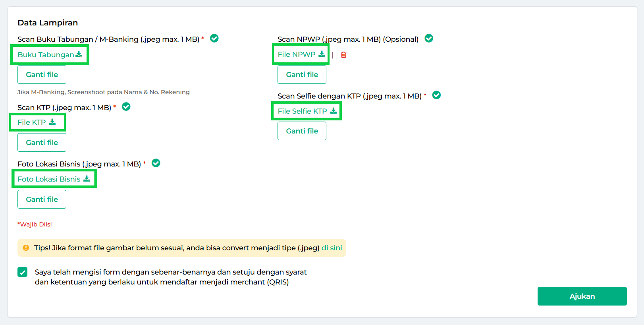Click the checkmark beside Foto Lokasi Bisnis
The image size is (644, 325).
pyautogui.click(x=156, y=163)
